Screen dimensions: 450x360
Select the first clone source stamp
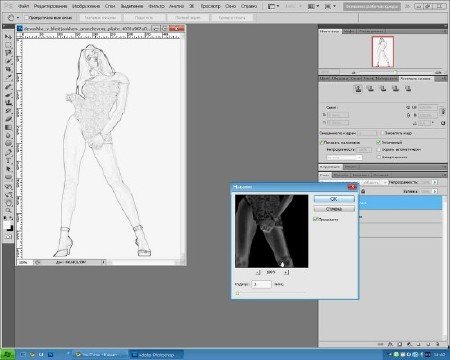(358, 89)
